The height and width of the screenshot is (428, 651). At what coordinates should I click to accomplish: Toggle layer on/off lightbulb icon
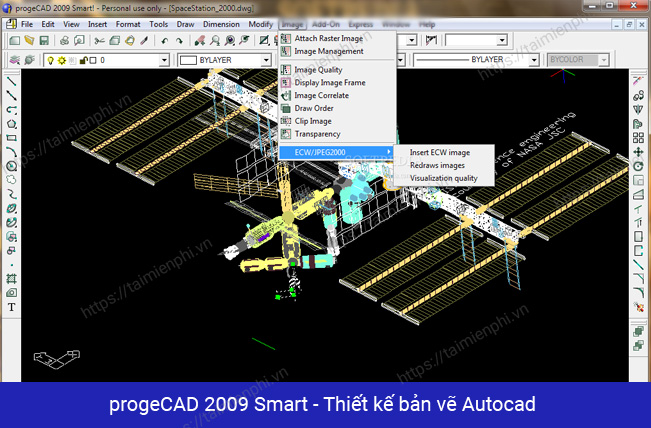51,60
